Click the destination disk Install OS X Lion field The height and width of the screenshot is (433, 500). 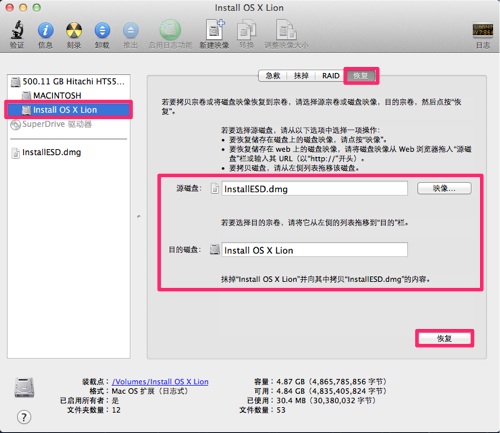tap(314, 250)
